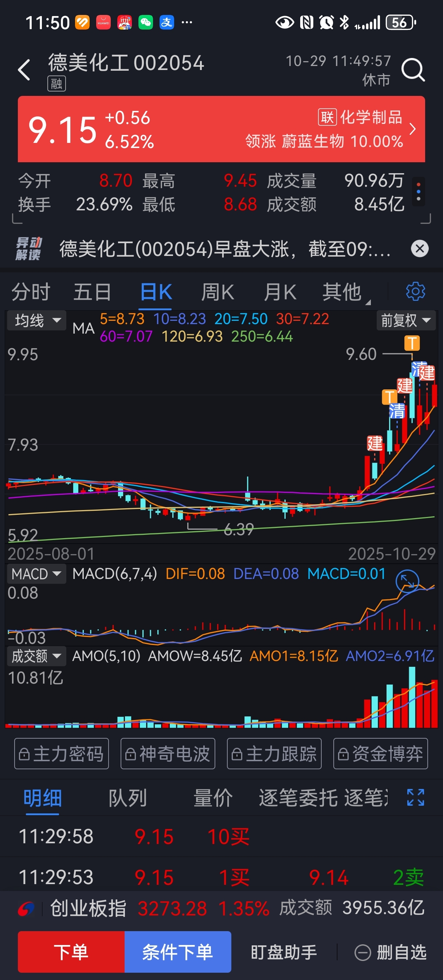Tap WeChat notification icon in status bar
This screenshot has width=443, height=980.
click(146, 23)
